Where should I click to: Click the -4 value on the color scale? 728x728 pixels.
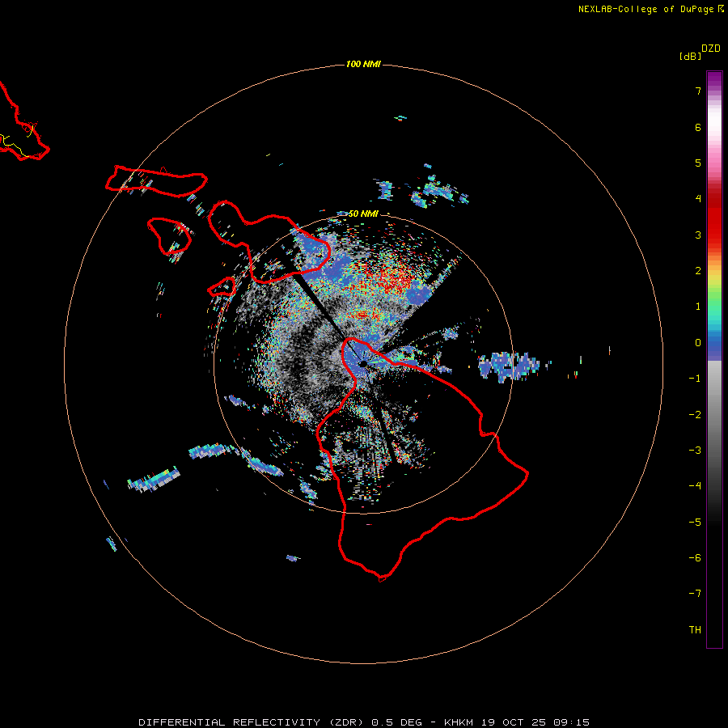pos(695,485)
